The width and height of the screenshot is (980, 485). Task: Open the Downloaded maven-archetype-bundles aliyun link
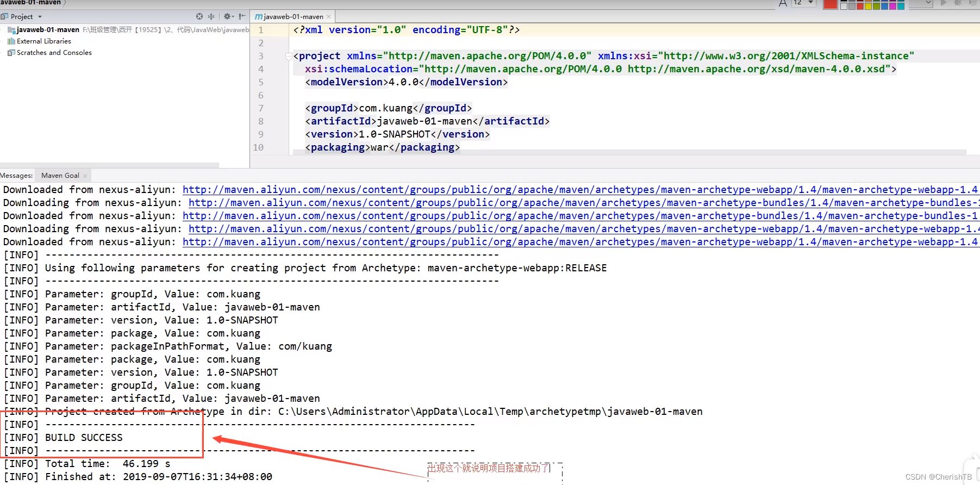click(x=580, y=216)
